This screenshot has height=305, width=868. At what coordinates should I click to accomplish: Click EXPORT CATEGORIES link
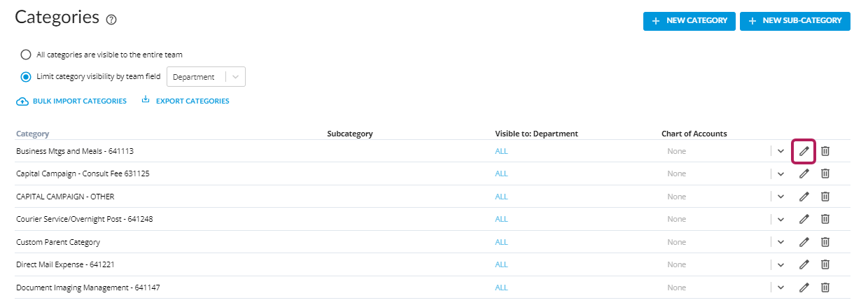(185, 101)
